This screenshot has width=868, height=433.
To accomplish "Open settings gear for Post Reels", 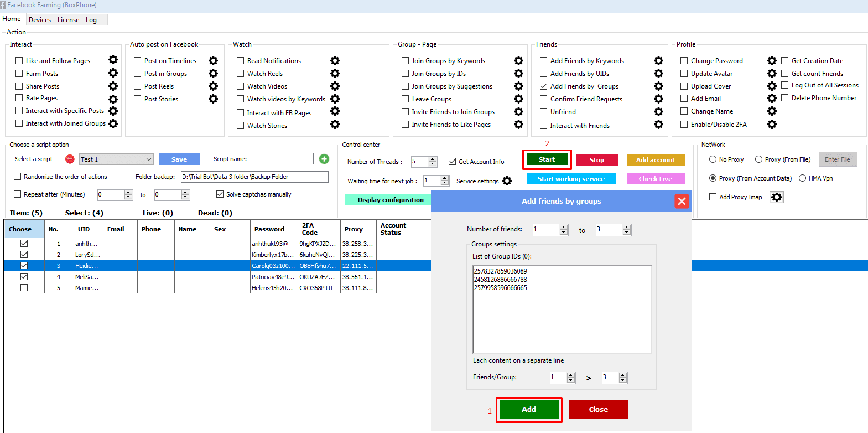I will (x=213, y=86).
